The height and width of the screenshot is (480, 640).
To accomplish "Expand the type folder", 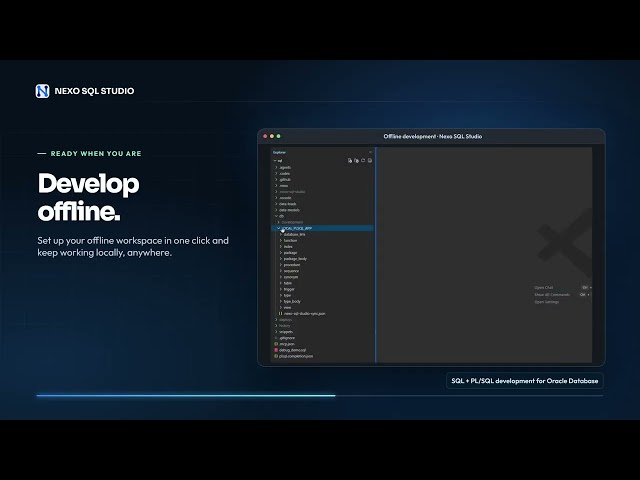I will 285,296.
